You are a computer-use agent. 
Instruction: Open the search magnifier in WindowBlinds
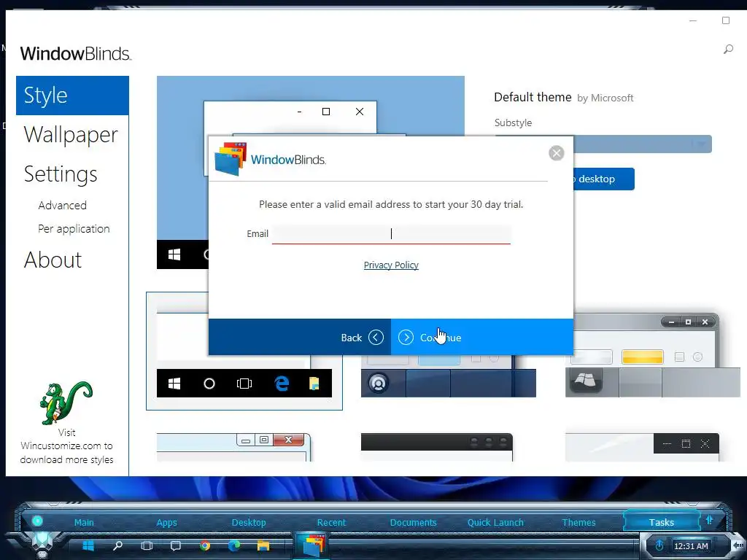tap(728, 49)
